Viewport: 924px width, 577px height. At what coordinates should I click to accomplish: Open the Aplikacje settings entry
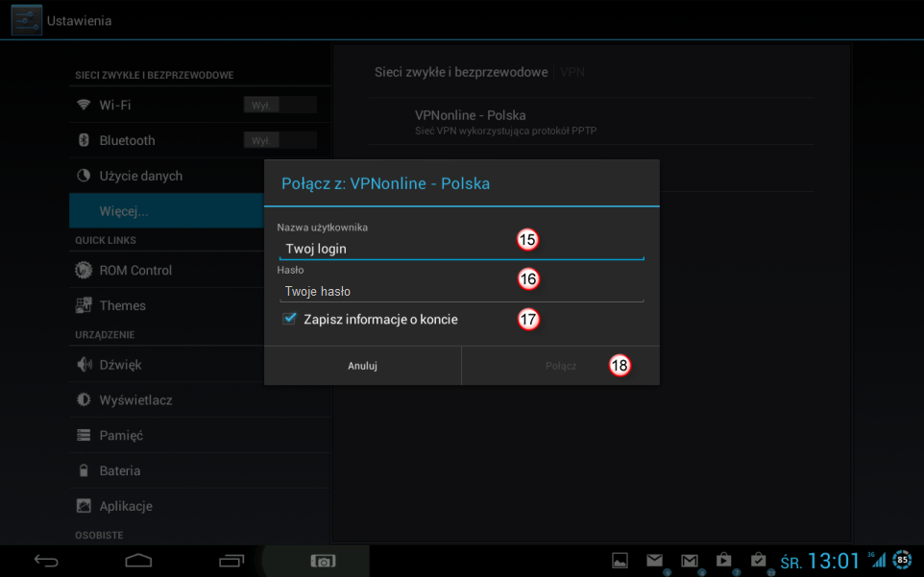click(x=200, y=506)
